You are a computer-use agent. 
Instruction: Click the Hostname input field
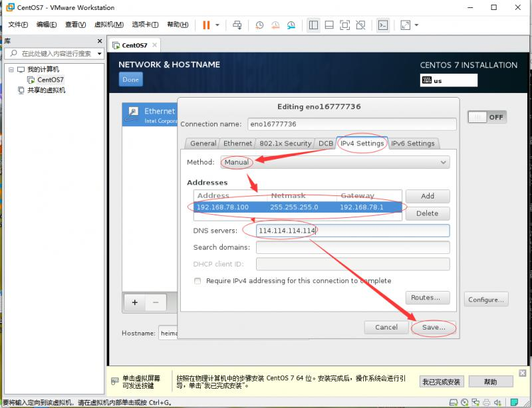[x=169, y=333]
